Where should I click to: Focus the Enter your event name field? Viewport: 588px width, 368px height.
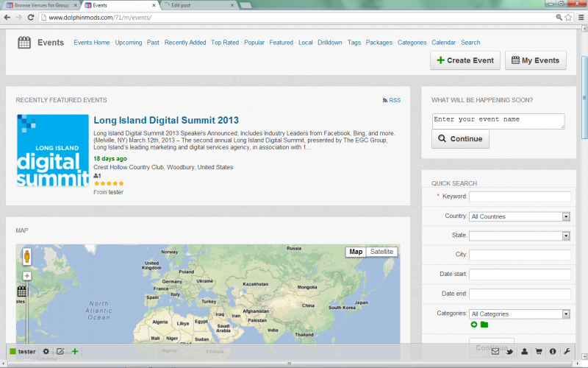[x=498, y=121]
